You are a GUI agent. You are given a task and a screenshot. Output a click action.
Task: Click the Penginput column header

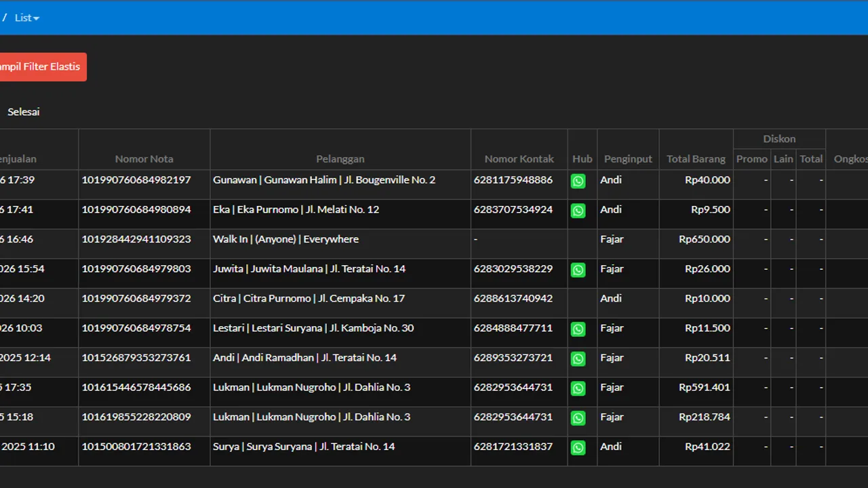pyautogui.click(x=628, y=159)
